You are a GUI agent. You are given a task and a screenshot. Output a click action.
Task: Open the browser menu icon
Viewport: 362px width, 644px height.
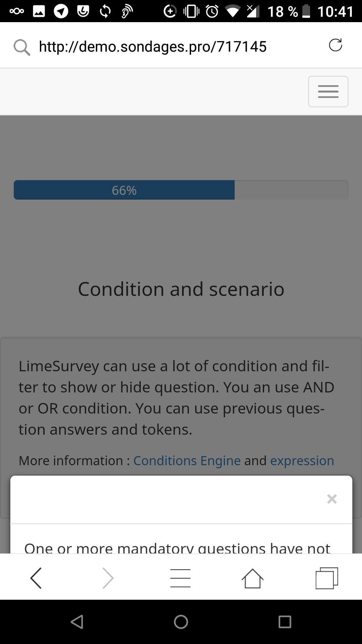[x=180, y=578]
